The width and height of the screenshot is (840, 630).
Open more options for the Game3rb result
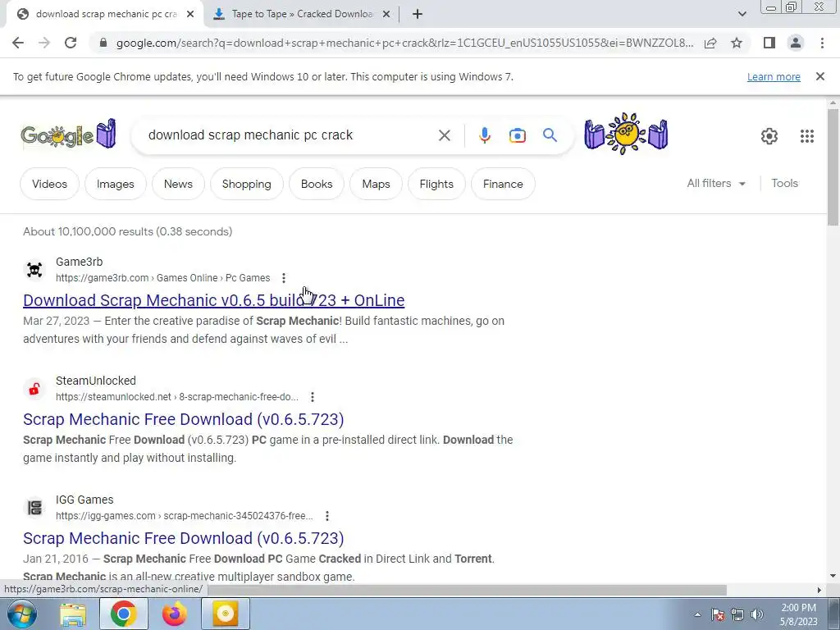pos(283,278)
